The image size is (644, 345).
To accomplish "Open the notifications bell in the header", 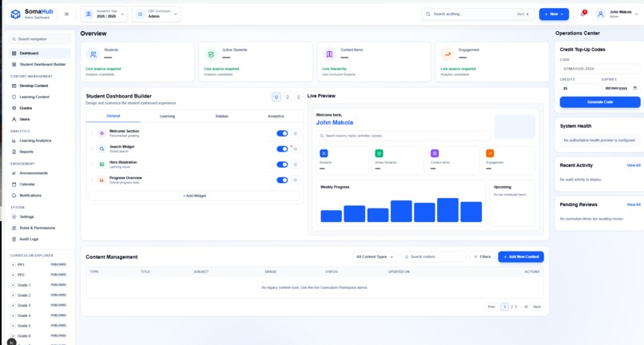I will 582,14.
